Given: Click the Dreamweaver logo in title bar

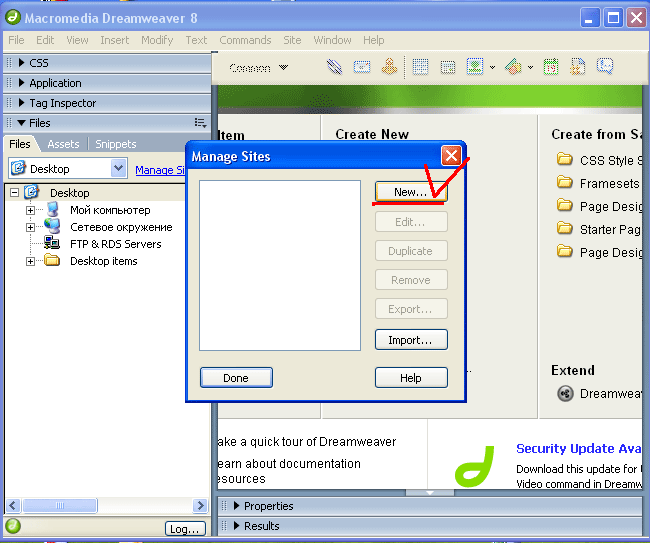Looking at the screenshot, I should (13, 17).
